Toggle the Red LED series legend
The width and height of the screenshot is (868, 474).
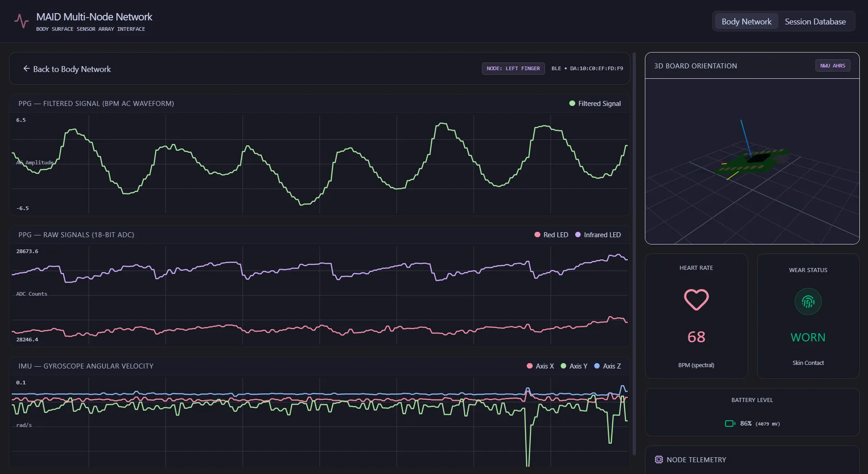point(551,235)
